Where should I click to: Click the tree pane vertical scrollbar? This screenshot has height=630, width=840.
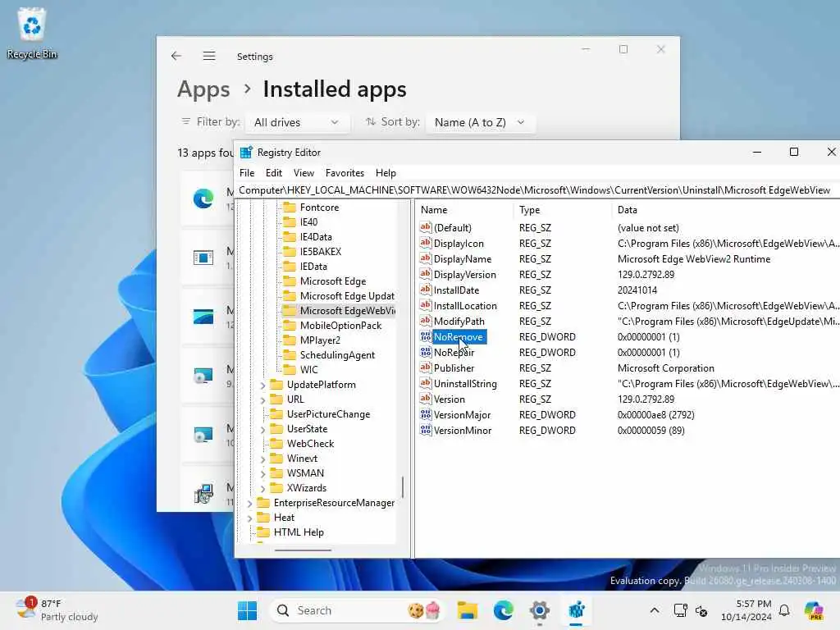402,487
